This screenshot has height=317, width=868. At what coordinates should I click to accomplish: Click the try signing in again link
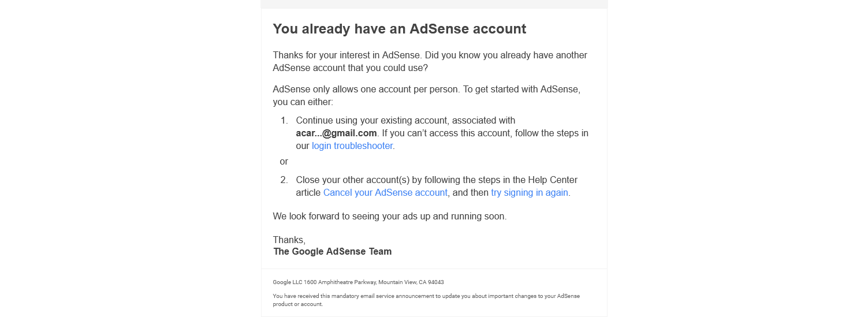(x=530, y=193)
